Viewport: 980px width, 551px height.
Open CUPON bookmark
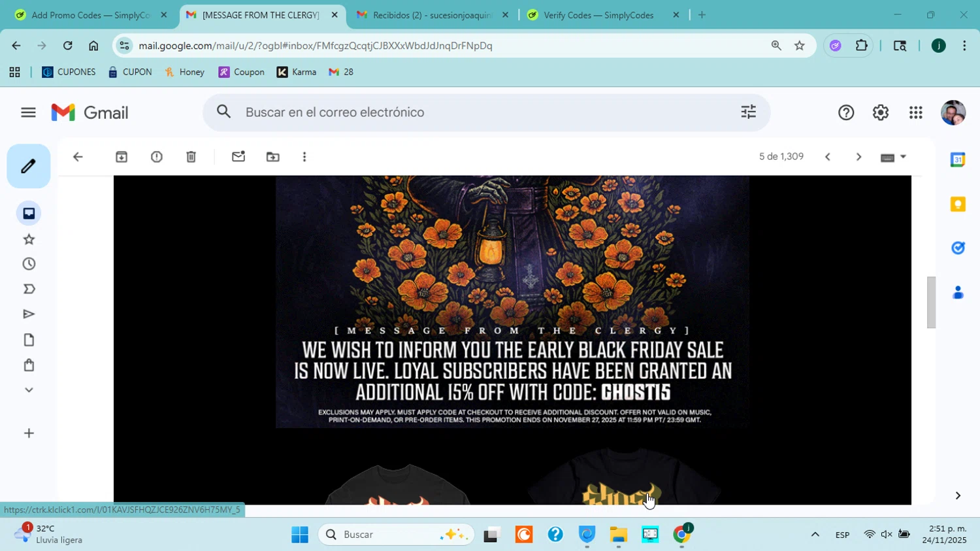(130, 72)
